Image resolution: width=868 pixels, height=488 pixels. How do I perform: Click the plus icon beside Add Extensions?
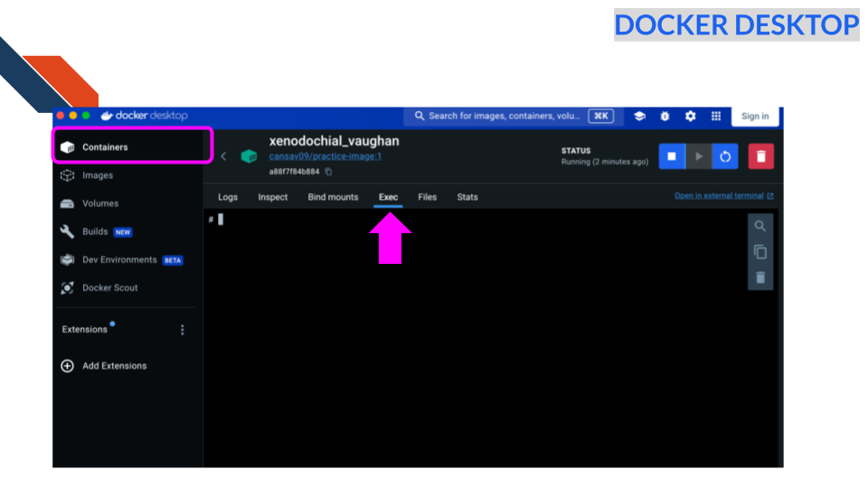tap(68, 366)
